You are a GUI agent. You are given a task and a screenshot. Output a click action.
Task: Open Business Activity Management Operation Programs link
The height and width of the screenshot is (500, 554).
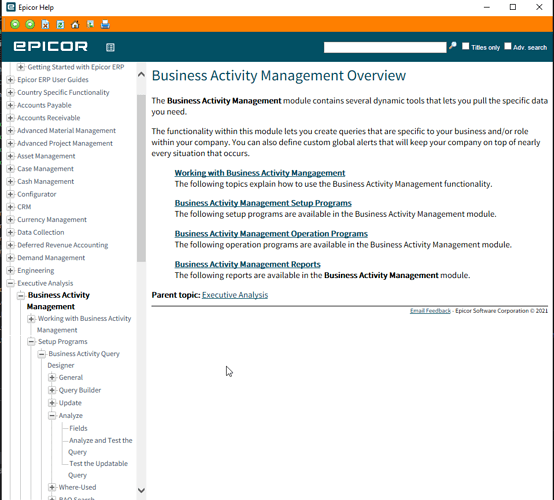(x=271, y=234)
